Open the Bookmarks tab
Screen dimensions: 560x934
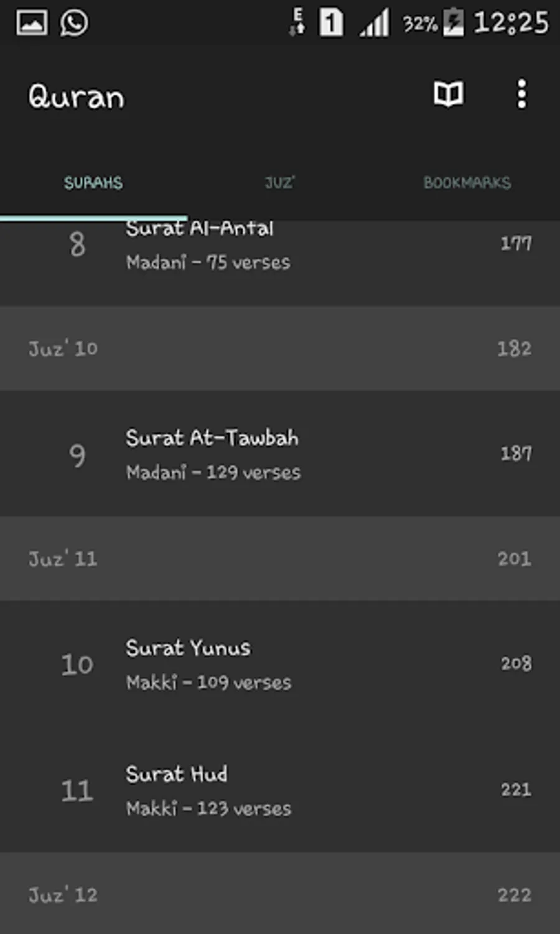tap(467, 183)
